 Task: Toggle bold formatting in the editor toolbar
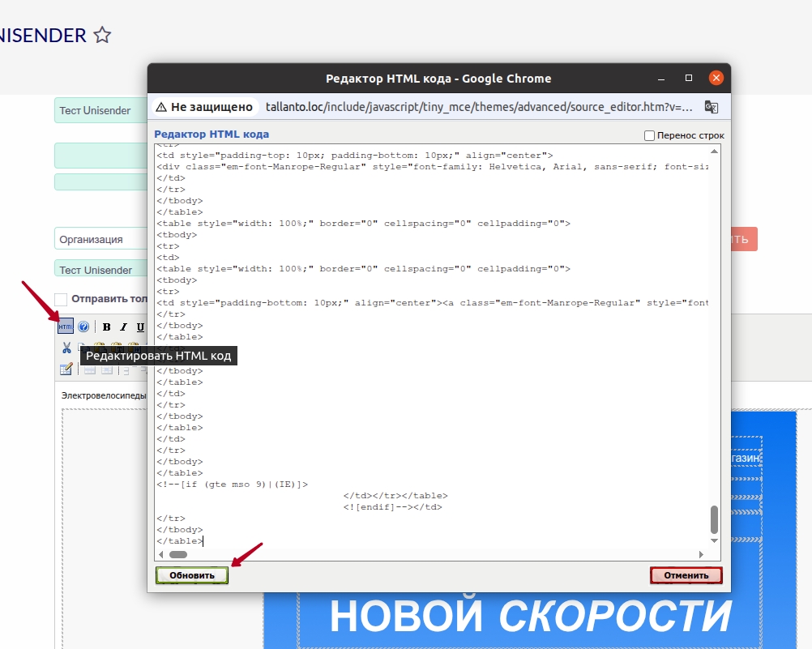(106, 327)
